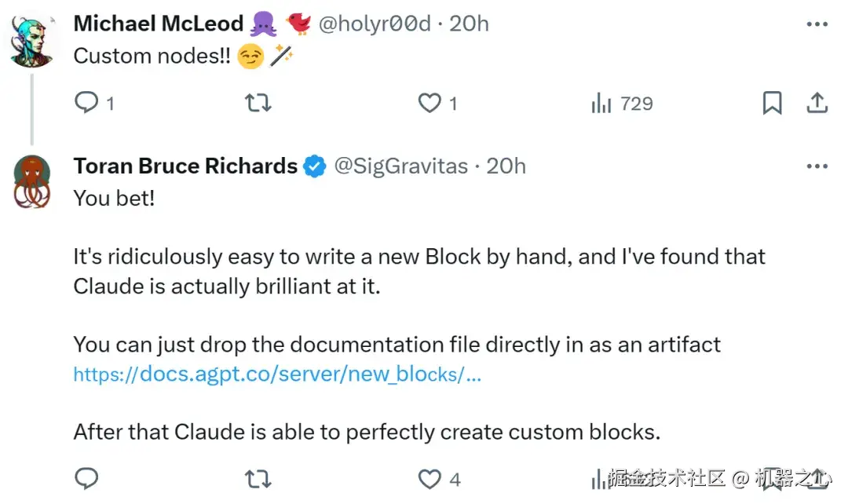Open more options for Toran Bruce Richards' tweet
Viewport: 848px width, 504px height.
pyautogui.click(x=817, y=166)
